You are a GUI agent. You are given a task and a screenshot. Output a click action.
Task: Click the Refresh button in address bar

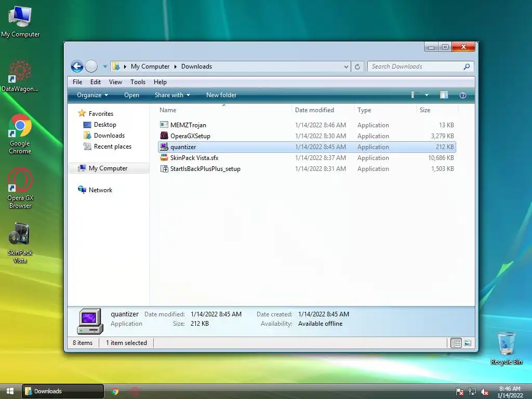[x=357, y=67]
